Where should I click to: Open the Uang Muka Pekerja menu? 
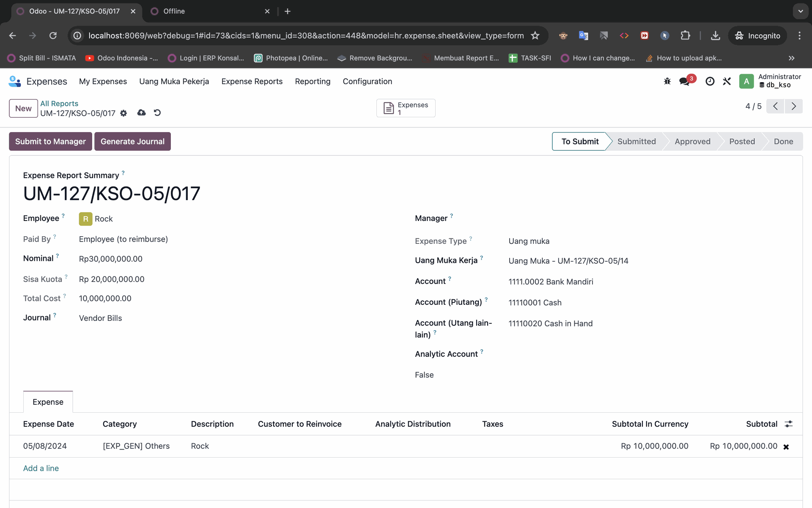174,81
